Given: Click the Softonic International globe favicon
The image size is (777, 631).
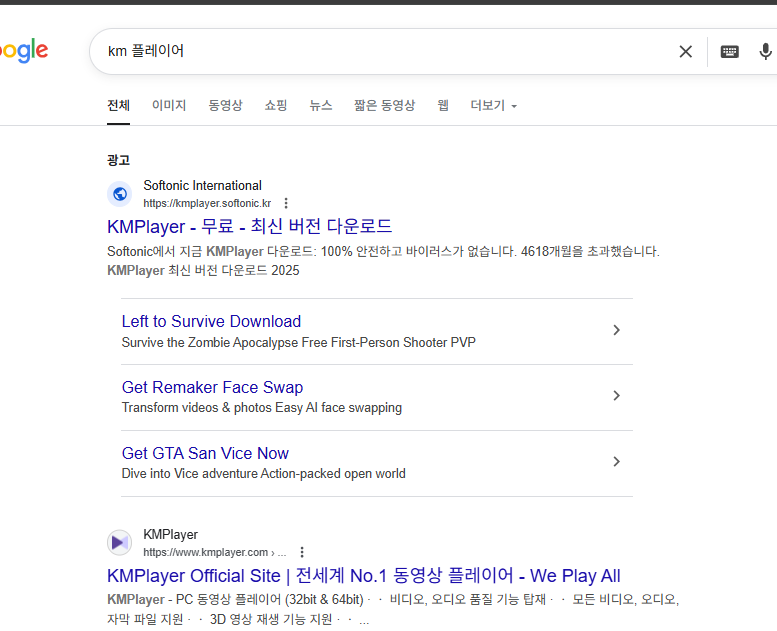Looking at the screenshot, I should point(120,194).
